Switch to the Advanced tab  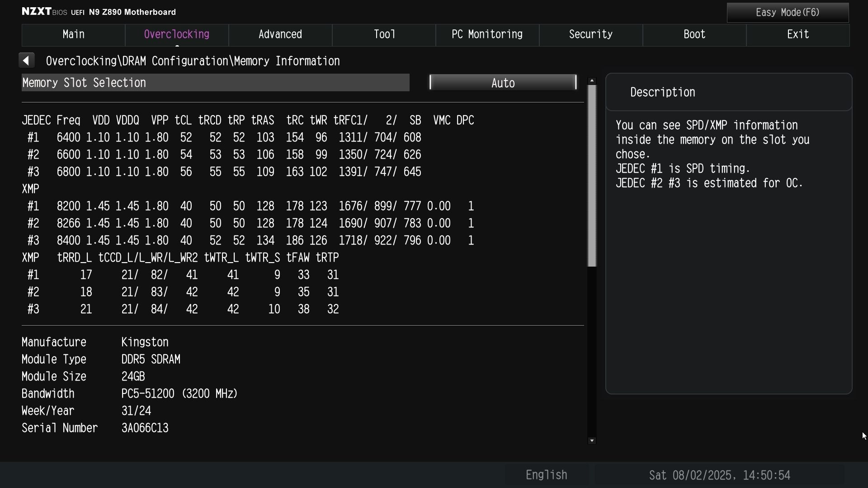(x=280, y=35)
